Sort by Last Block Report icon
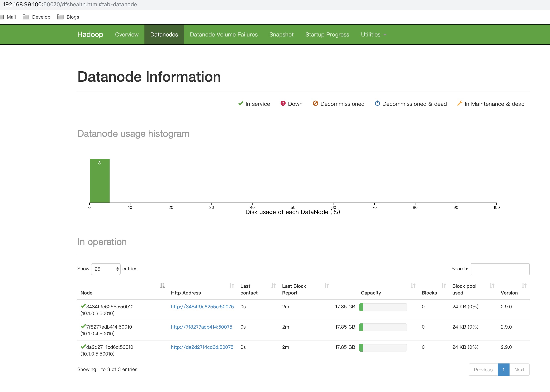 [x=326, y=286]
